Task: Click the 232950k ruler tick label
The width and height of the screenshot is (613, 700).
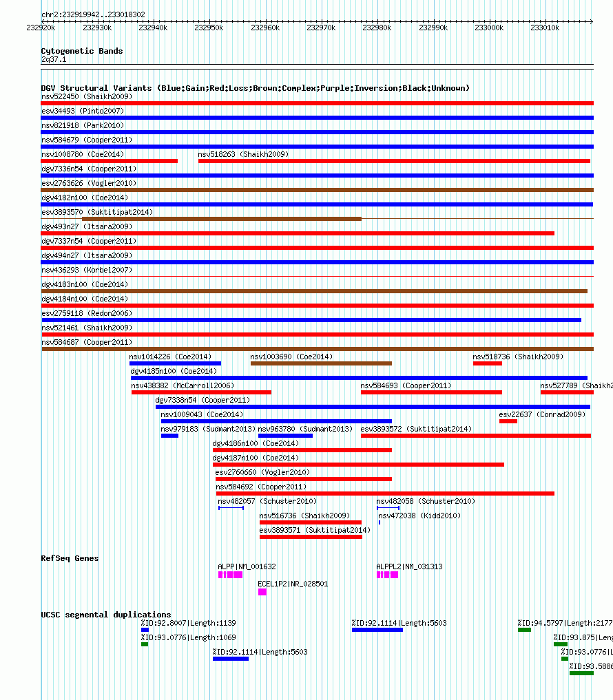Action: [x=209, y=28]
